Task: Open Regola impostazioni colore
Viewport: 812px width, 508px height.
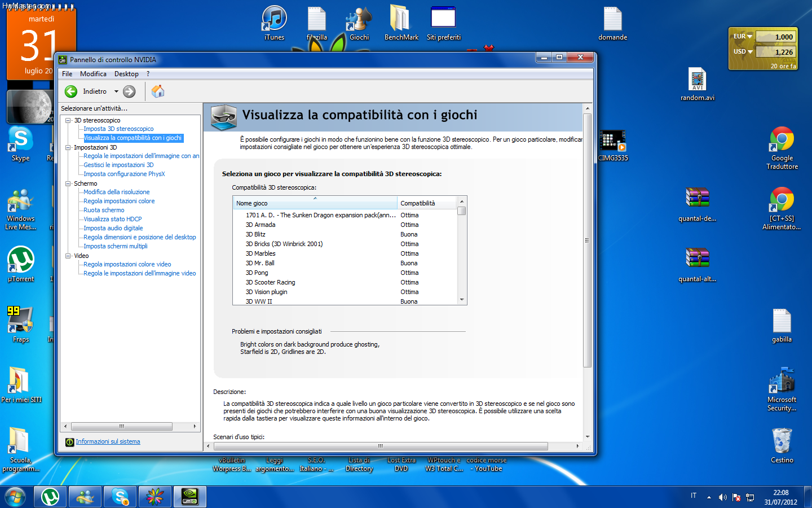Action: point(119,201)
